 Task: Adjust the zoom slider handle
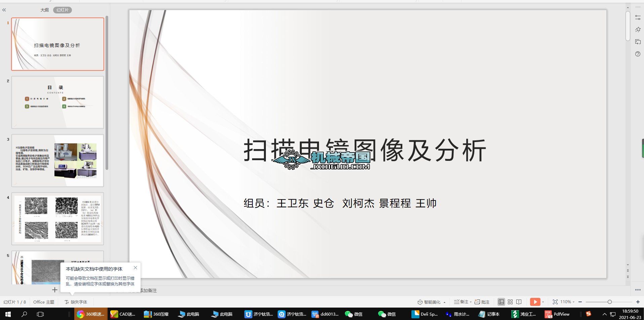(x=610, y=302)
